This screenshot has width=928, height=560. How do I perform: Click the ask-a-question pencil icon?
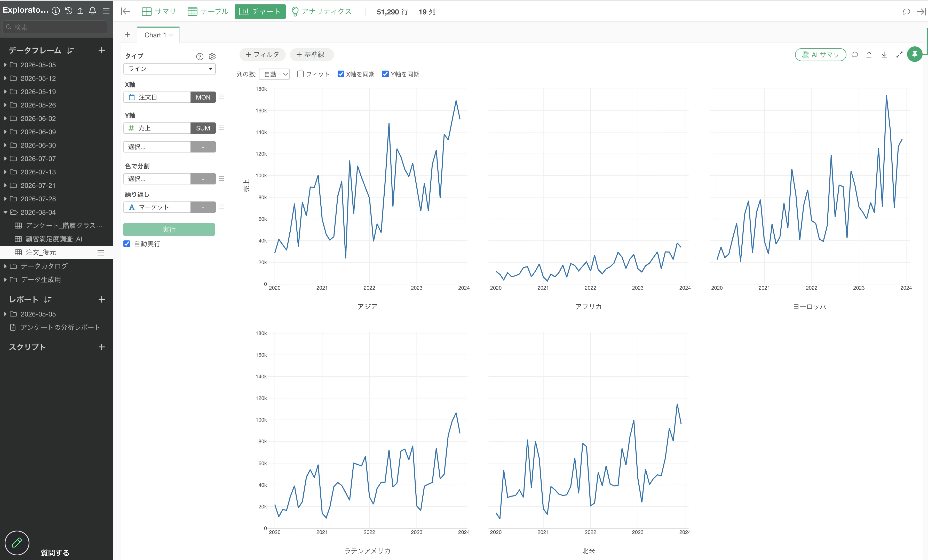click(17, 543)
